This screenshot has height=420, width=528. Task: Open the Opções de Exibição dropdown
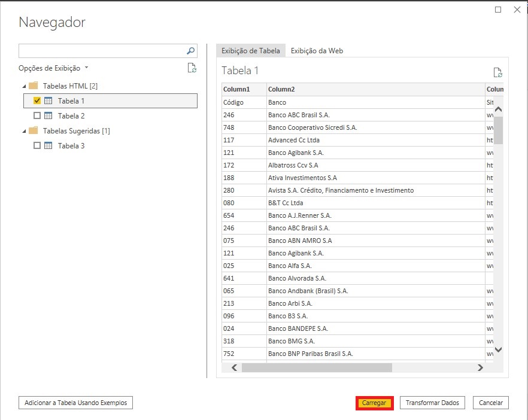[x=53, y=68]
